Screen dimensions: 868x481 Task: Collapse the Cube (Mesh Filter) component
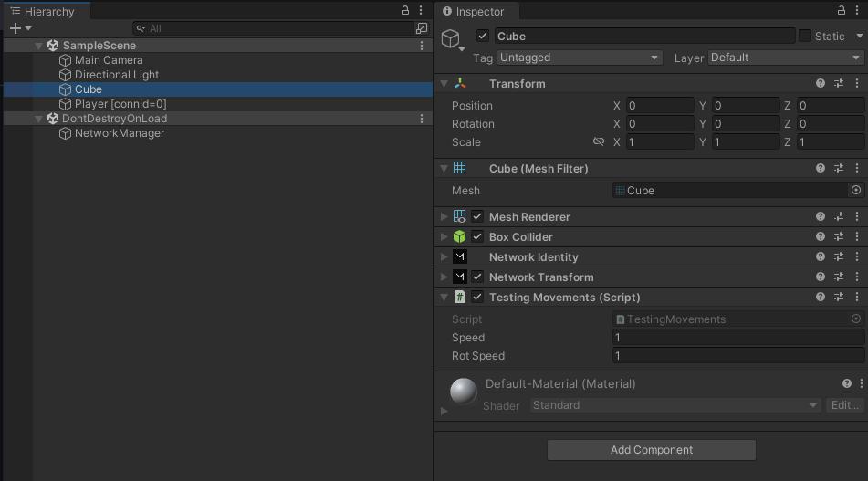pos(444,168)
